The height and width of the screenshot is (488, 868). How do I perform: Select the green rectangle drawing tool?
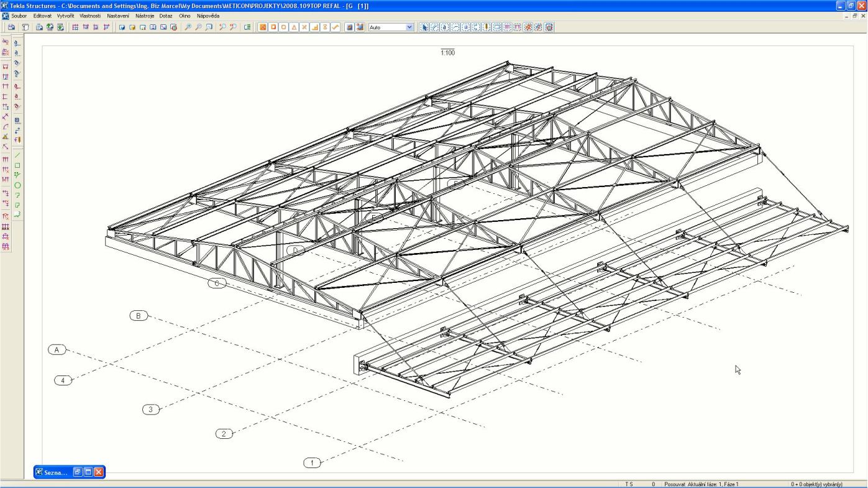pyautogui.click(x=17, y=165)
